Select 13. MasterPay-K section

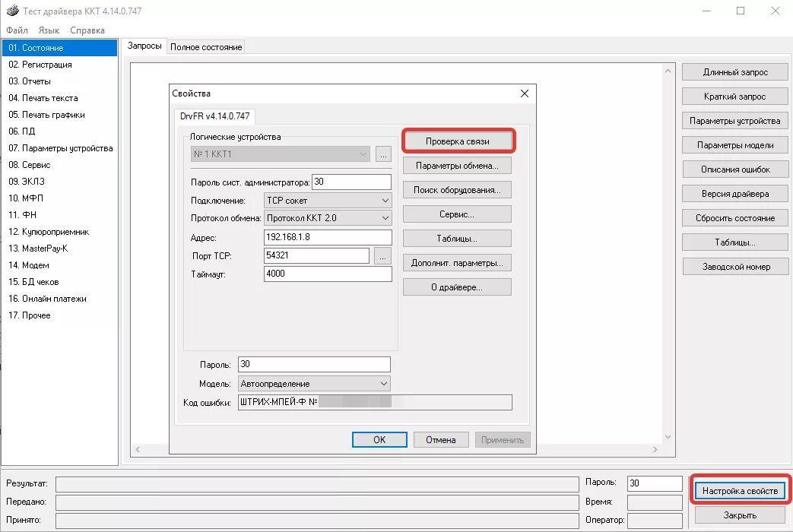59,249
